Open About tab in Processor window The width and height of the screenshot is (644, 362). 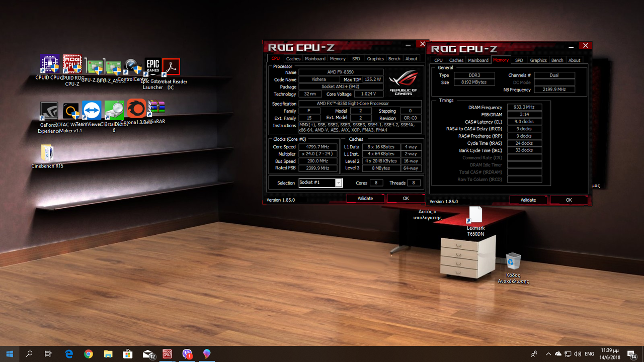[412, 58]
